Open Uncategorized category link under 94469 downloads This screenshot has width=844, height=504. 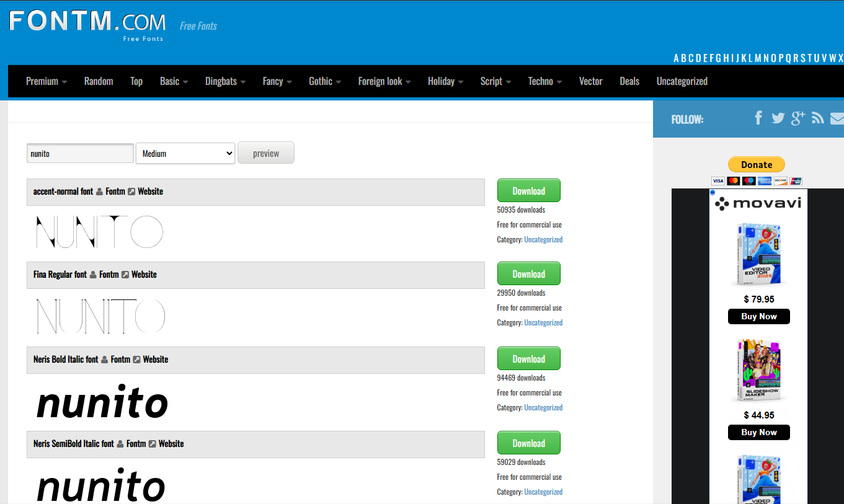[543, 408]
